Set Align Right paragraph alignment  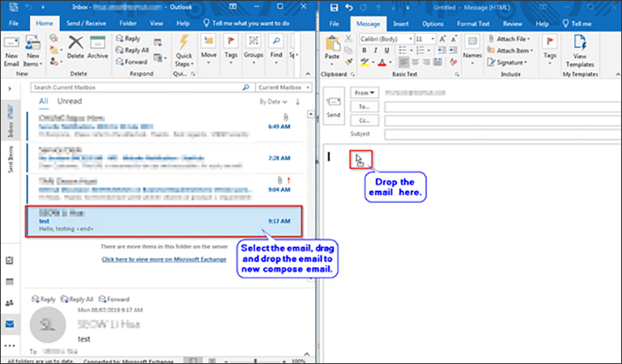tap(427, 61)
